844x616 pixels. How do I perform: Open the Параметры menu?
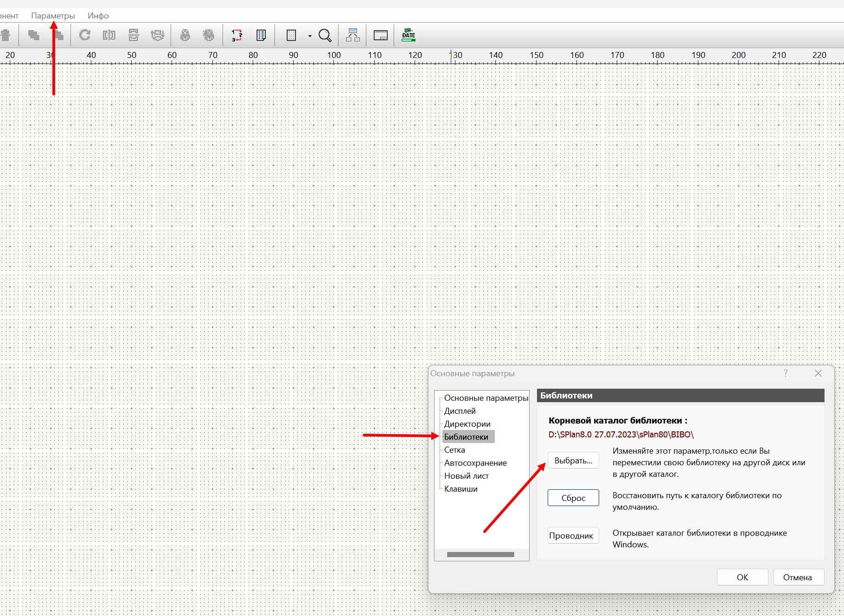click(x=53, y=16)
